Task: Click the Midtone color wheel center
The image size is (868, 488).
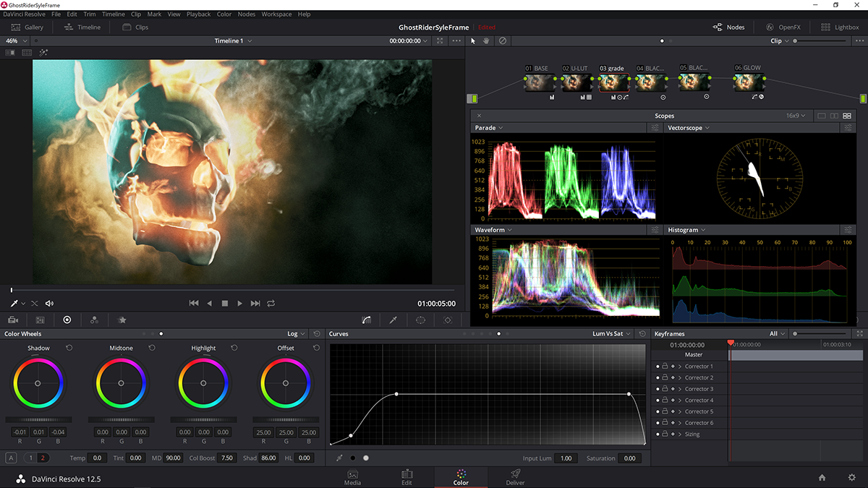Action: click(121, 383)
